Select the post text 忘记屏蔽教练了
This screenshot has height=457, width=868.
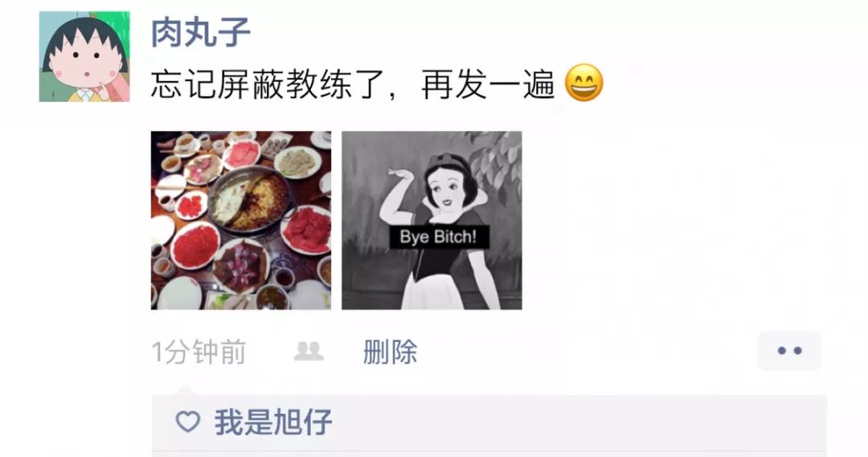click(x=268, y=84)
